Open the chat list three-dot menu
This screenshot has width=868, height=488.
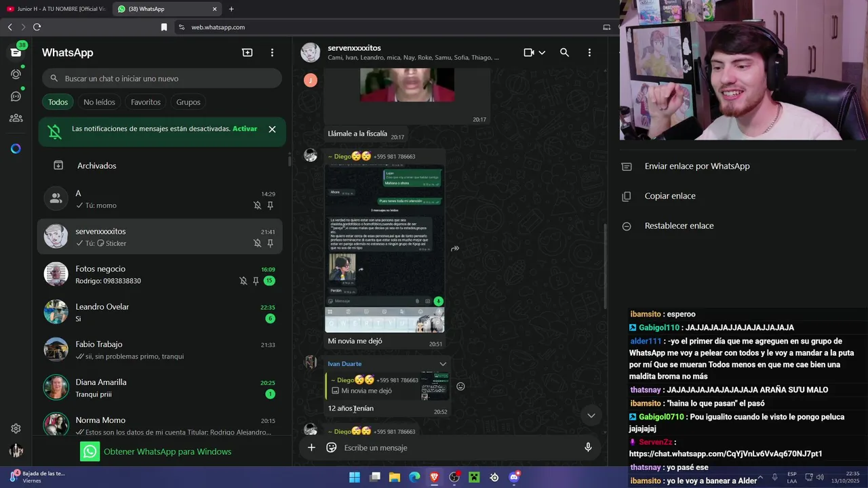[272, 52]
